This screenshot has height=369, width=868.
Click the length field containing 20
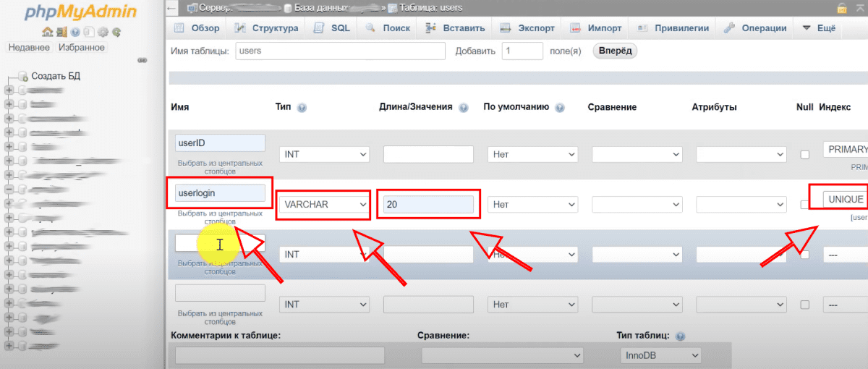[428, 205]
